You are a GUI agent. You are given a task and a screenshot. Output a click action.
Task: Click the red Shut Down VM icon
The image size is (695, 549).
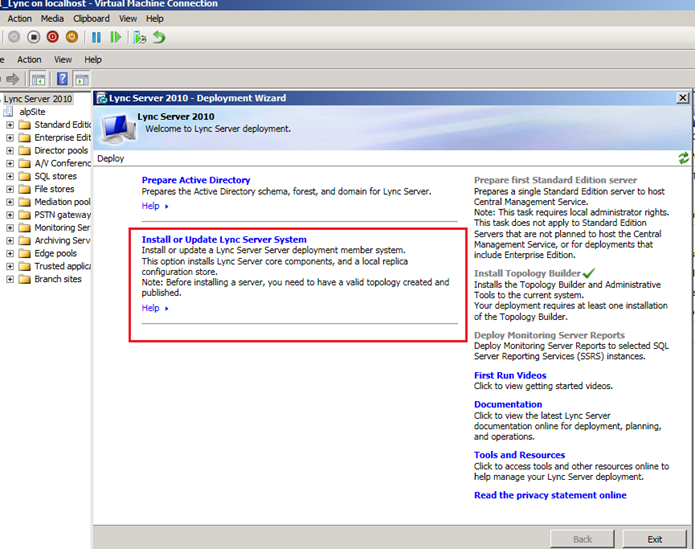coord(52,37)
